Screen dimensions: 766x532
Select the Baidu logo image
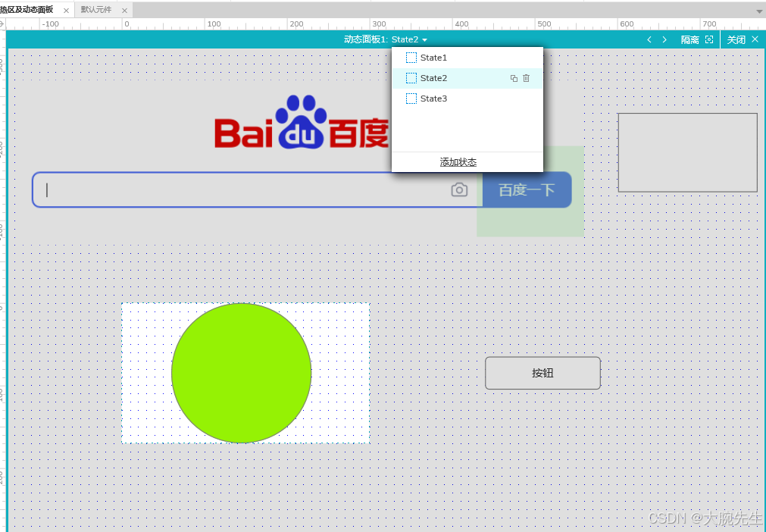pos(302,122)
